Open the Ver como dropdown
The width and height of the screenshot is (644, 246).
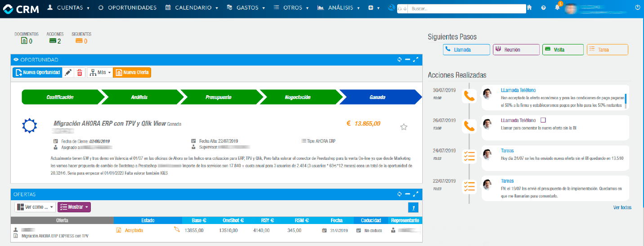click(35, 207)
